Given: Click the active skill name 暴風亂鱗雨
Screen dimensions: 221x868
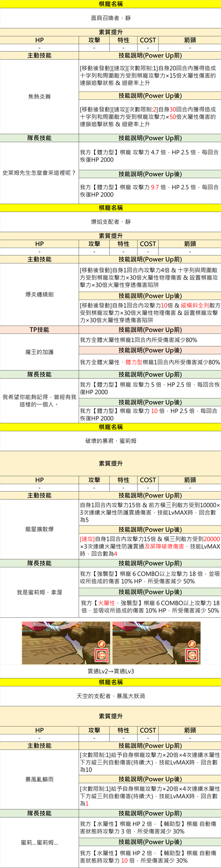Looking at the screenshot, I should (x=39, y=779).
